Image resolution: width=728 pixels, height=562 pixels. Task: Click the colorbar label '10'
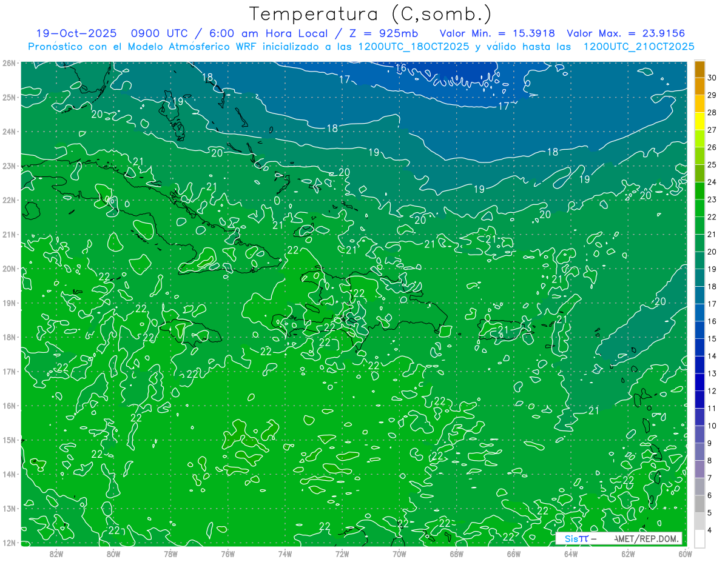pos(712,426)
